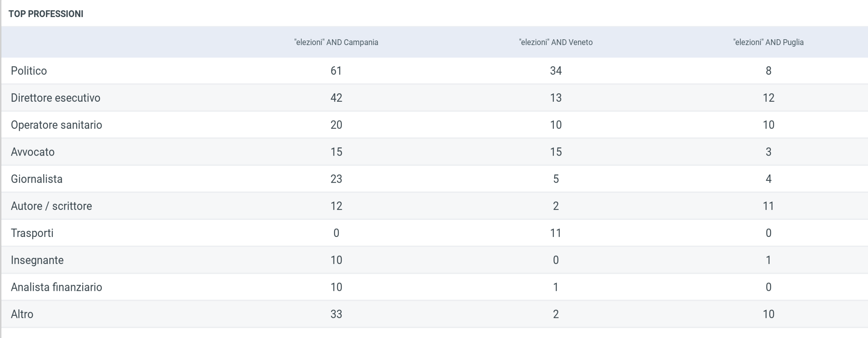Screen dimensions: 868x338
Task: Click Politico's Campania value 61
Action: (336, 71)
